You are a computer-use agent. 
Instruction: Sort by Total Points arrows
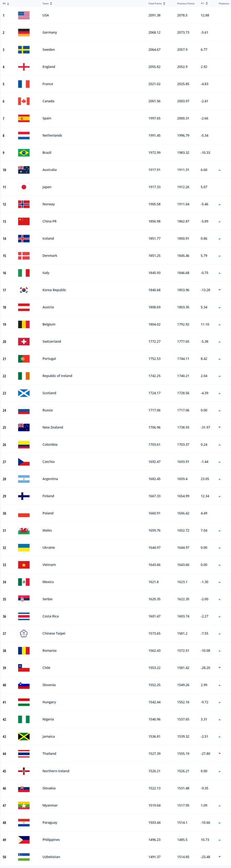164,4
